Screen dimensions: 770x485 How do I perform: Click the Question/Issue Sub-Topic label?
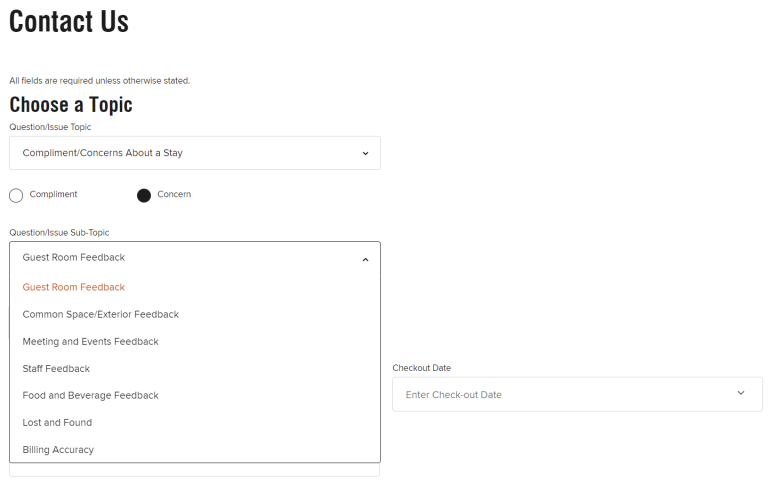click(59, 232)
